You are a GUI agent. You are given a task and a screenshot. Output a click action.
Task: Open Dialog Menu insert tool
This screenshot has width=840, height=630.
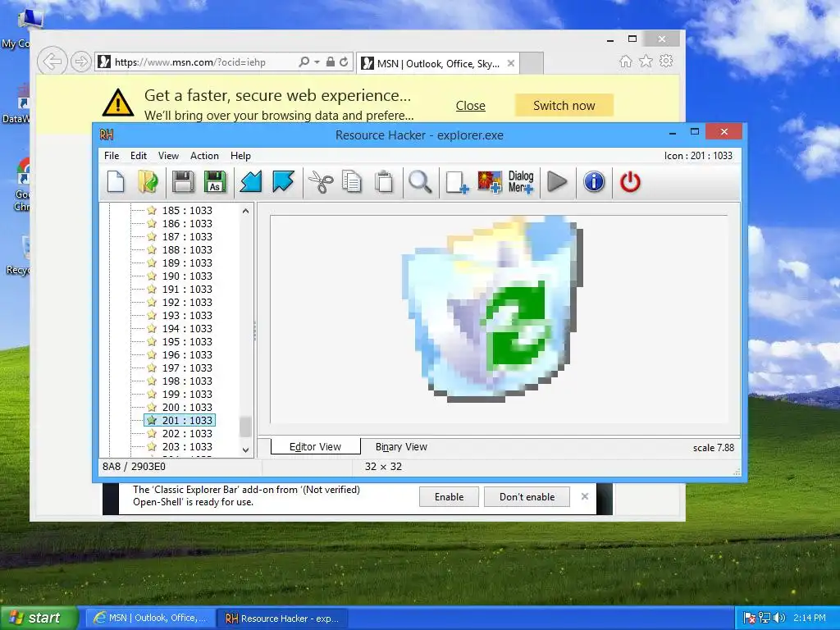(x=521, y=182)
